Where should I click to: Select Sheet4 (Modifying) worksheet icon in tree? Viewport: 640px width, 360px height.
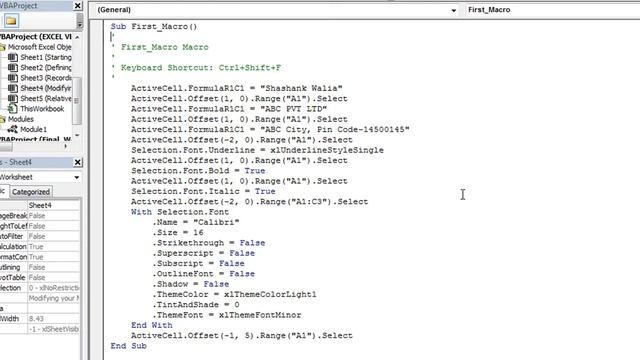(x=13, y=88)
